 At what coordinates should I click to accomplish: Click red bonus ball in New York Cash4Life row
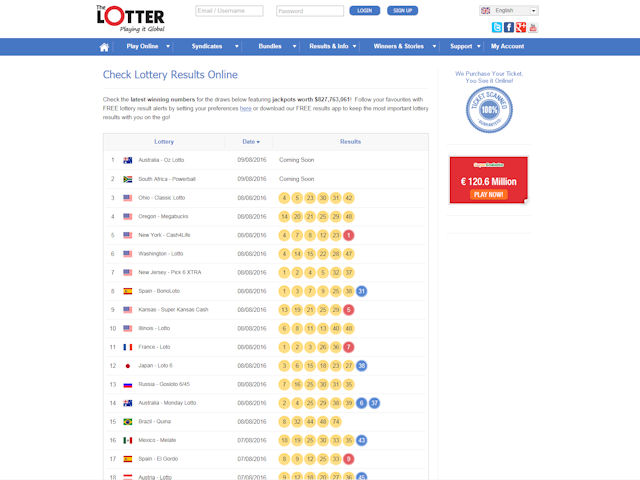349,235
